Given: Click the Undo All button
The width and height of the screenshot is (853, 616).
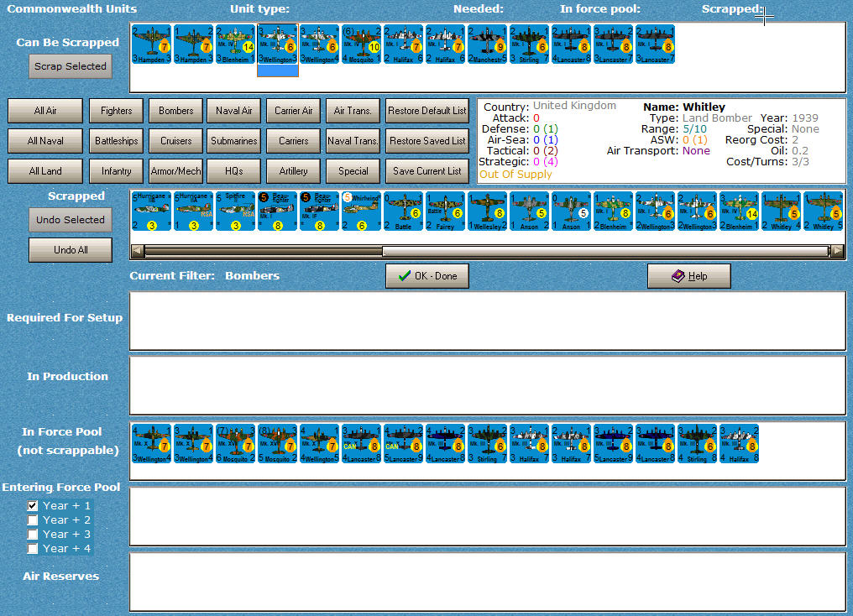Looking at the screenshot, I should (x=71, y=250).
